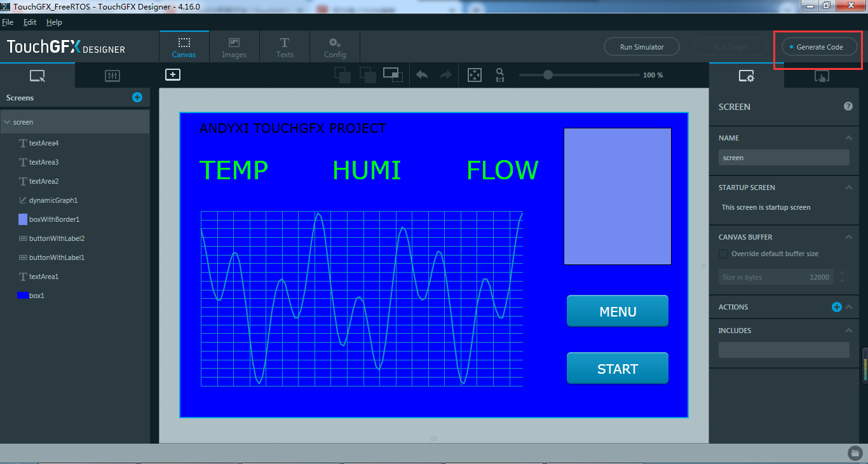Click the Generate Code button

(820, 47)
